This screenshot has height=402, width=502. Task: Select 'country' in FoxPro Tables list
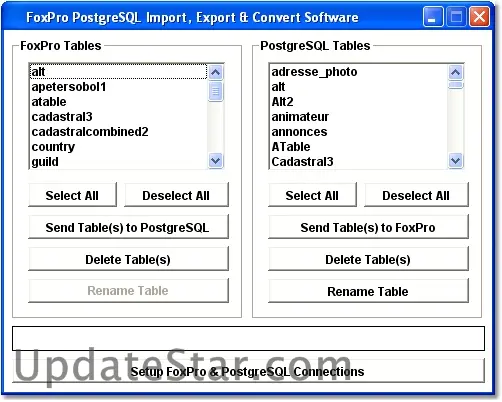118,147
